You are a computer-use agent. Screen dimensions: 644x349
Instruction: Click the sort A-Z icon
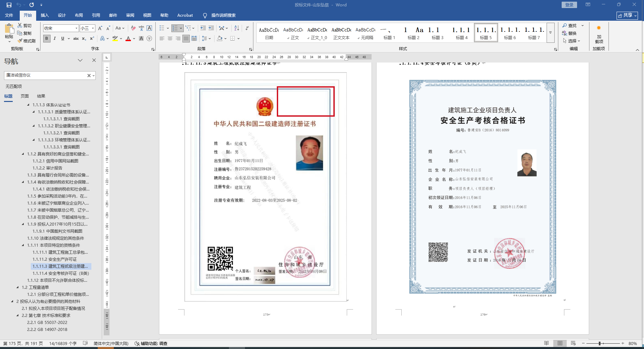click(x=237, y=28)
